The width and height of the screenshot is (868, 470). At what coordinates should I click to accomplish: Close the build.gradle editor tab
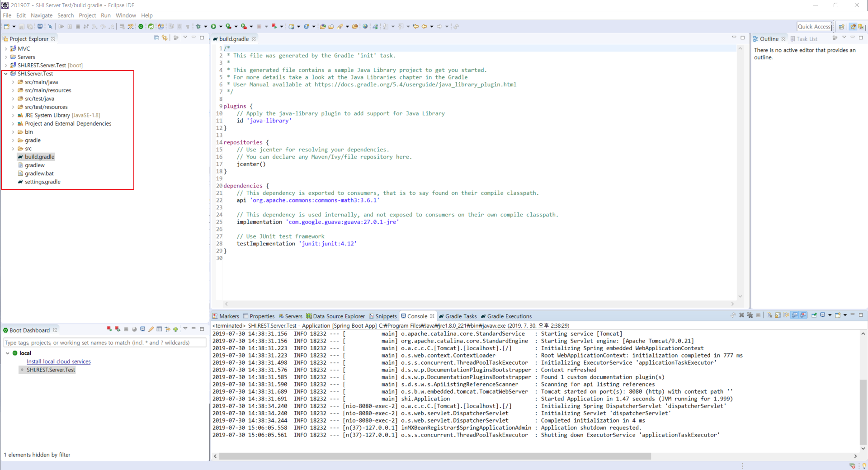[x=254, y=39]
